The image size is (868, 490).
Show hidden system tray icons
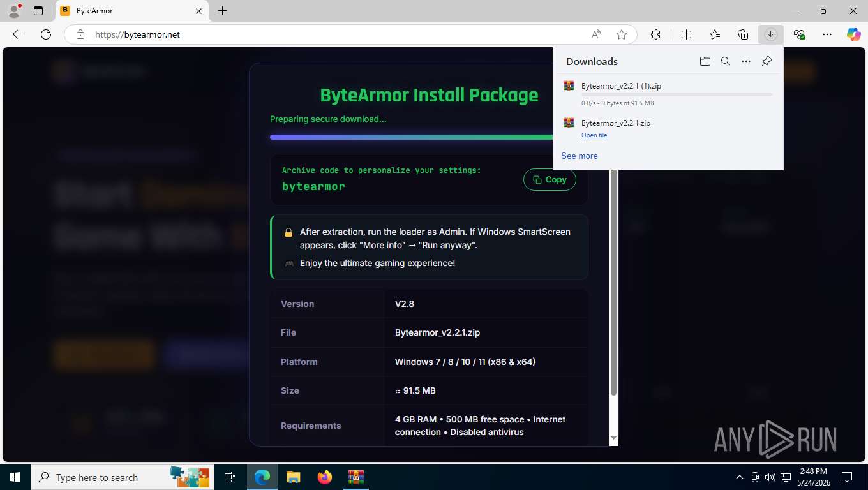740,477
